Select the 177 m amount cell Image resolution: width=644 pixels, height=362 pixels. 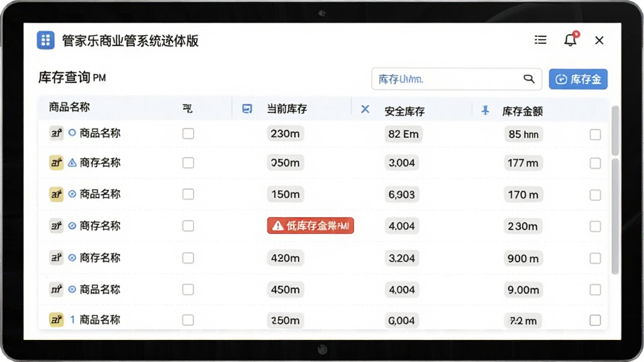523,163
